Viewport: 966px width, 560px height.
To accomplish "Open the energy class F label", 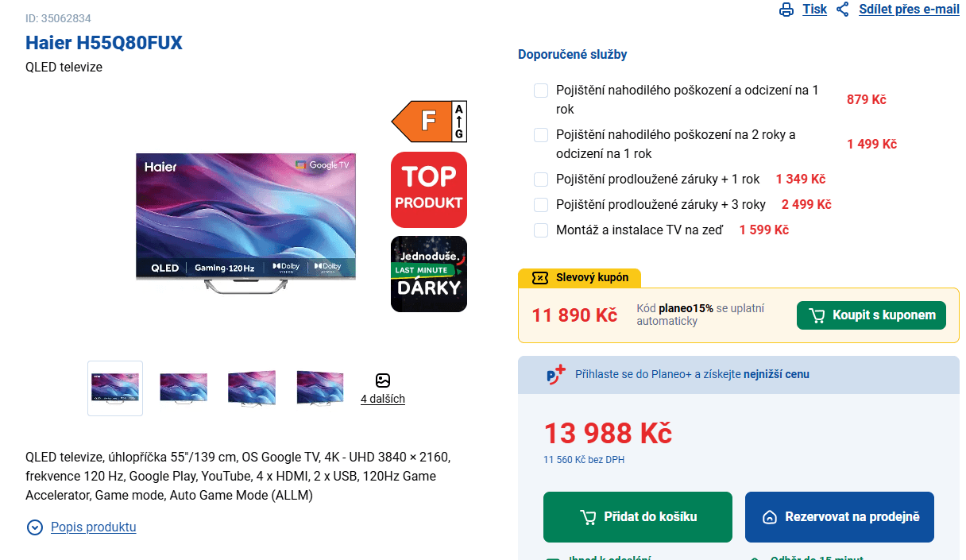I will point(428,121).
